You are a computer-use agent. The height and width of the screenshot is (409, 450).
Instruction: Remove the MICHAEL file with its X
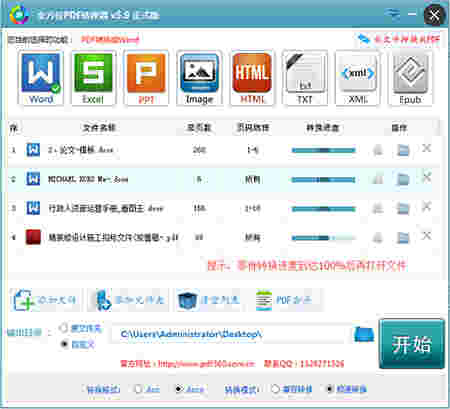click(x=427, y=177)
